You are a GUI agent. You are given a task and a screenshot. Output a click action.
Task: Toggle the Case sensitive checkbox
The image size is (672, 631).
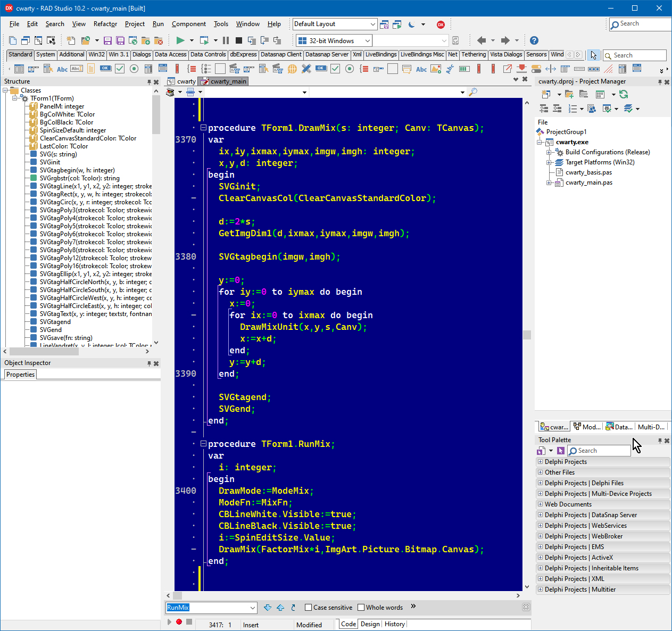[x=308, y=607]
